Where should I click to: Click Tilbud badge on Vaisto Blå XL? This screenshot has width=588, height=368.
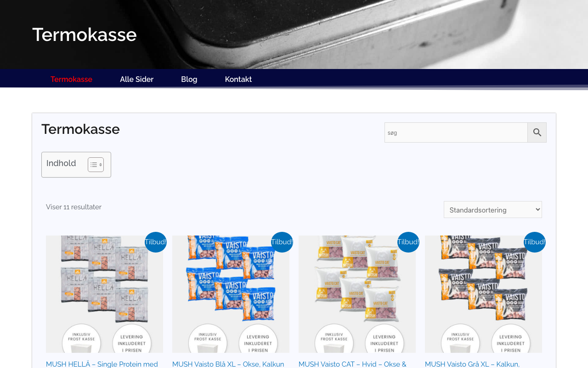click(282, 242)
